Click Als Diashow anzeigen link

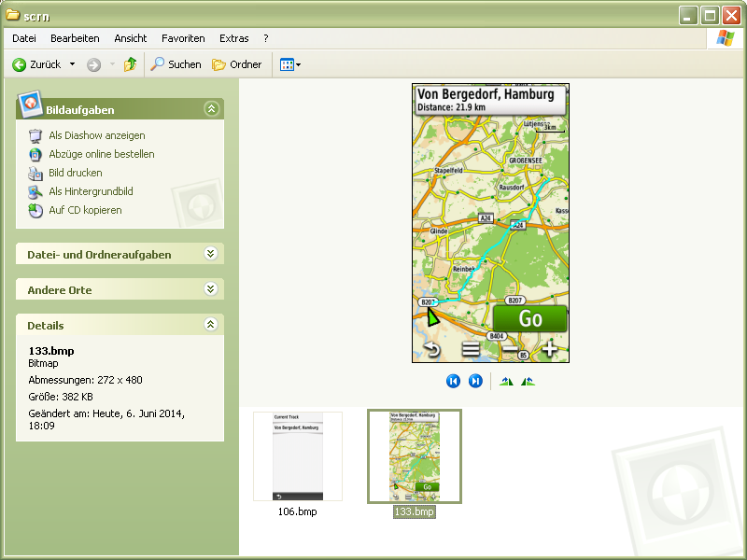pos(97,135)
